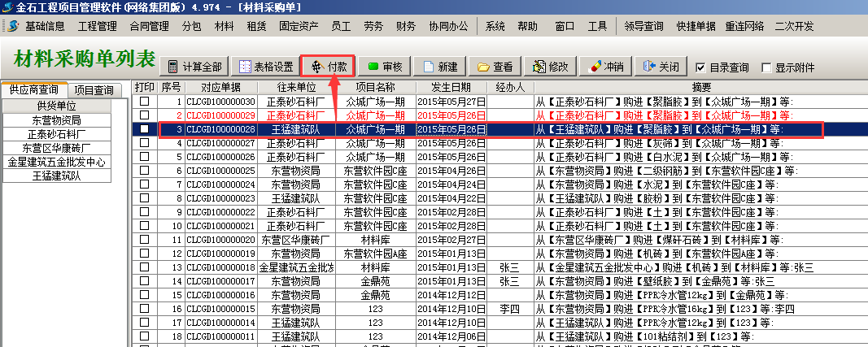
Task: Toggle the 目录查询 checkbox
Action: [700, 67]
